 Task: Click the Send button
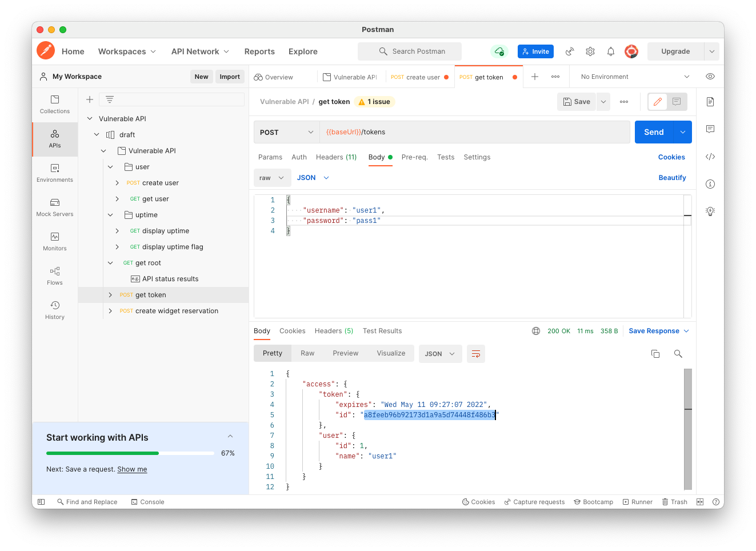654,132
